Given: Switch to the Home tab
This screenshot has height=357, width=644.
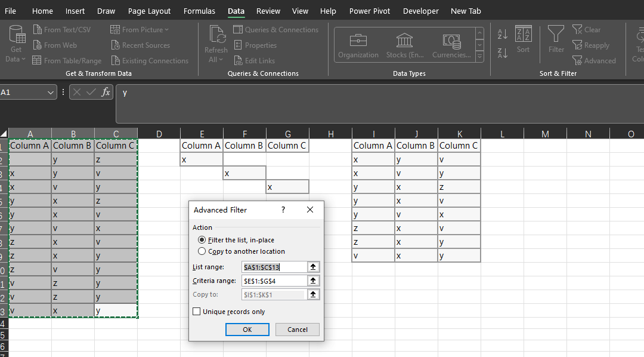Looking at the screenshot, I should point(42,11).
